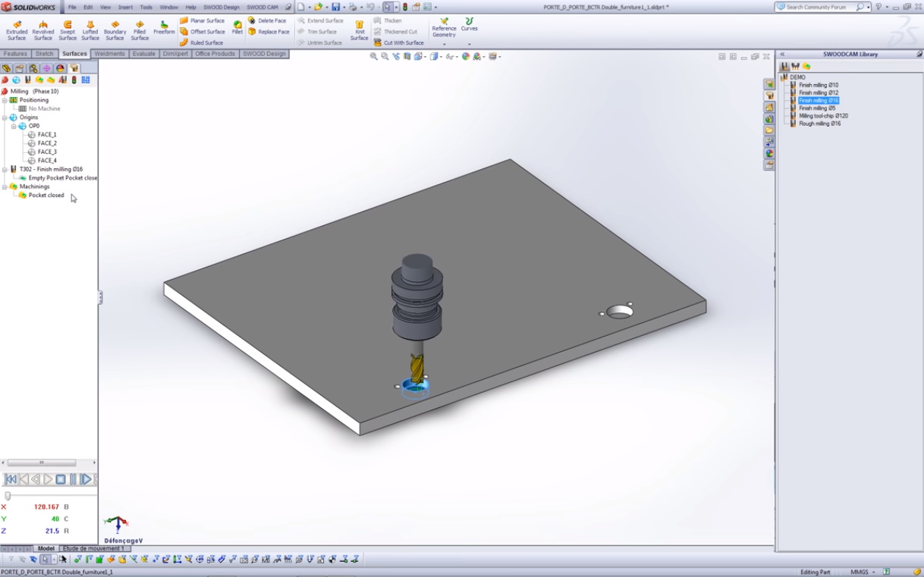924x577 pixels.
Task: Select Rough milling Ø16 in library
Action: (819, 124)
